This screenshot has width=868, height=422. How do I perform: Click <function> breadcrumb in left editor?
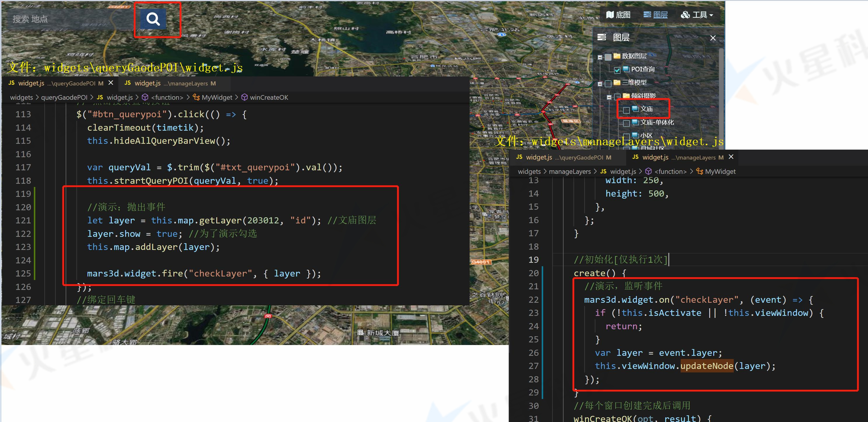pyautogui.click(x=167, y=97)
